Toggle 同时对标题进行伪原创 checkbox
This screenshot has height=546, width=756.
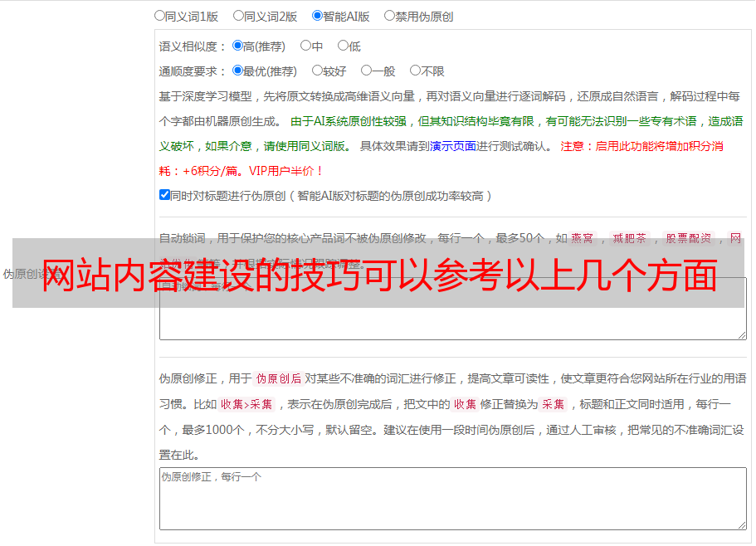[164, 195]
